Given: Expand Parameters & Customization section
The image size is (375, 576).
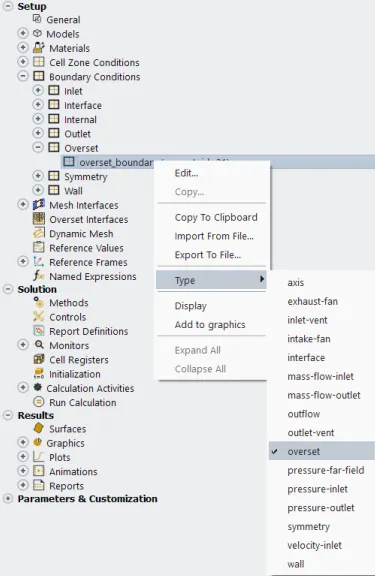Looking at the screenshot, I should tap(8, 498).
